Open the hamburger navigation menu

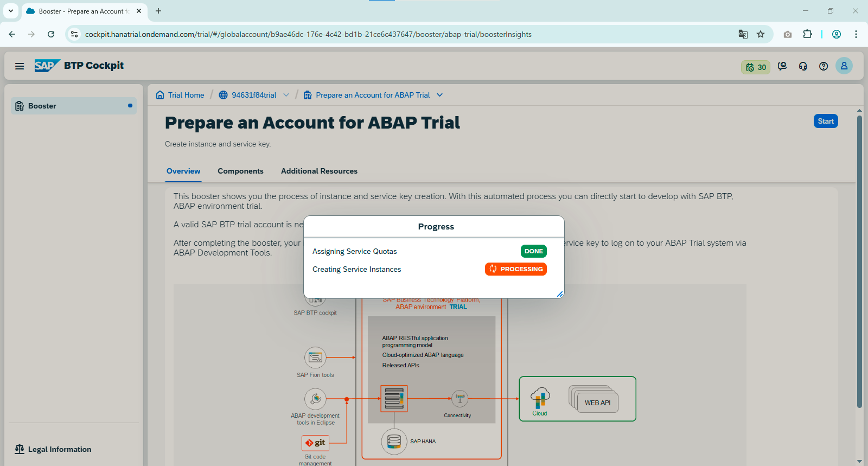[x=20, y=66]
